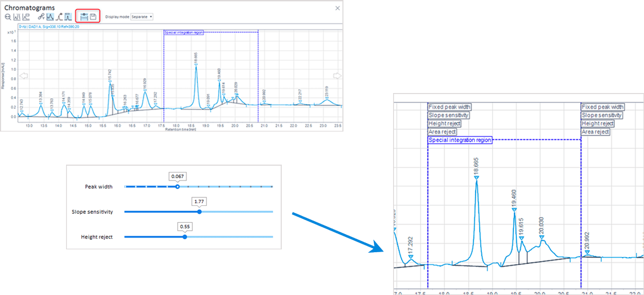Click the left scroll arrow on chromatogram
The width and height of the screenshot is (644, 295).
click(x=23, y=76)
